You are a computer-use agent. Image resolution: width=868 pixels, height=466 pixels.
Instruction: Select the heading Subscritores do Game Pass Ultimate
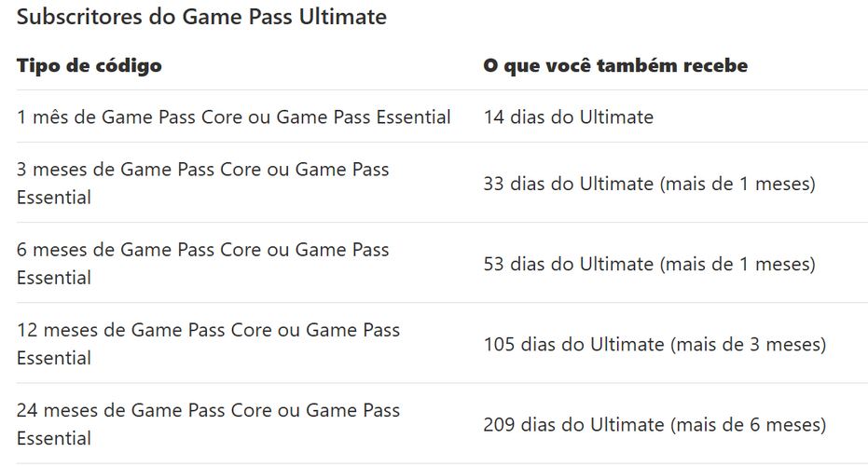click(x=201, y=17)
